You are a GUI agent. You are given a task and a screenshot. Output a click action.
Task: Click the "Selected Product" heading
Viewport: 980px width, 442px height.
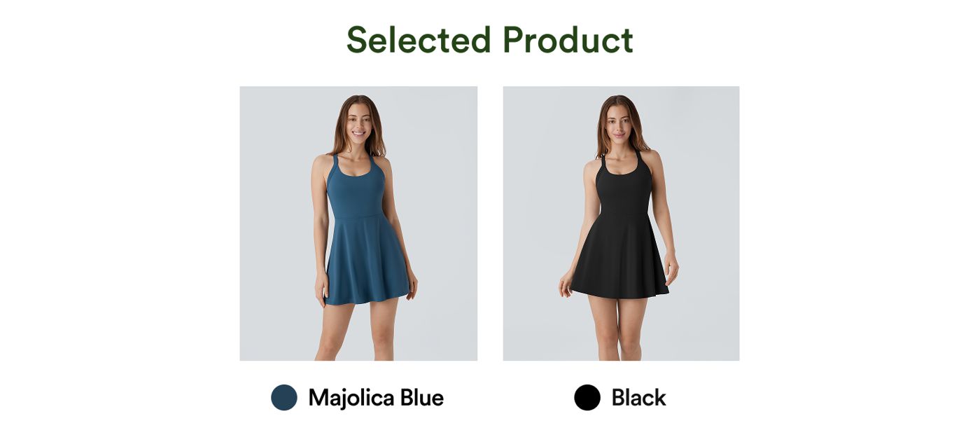(x=490, y=40)
